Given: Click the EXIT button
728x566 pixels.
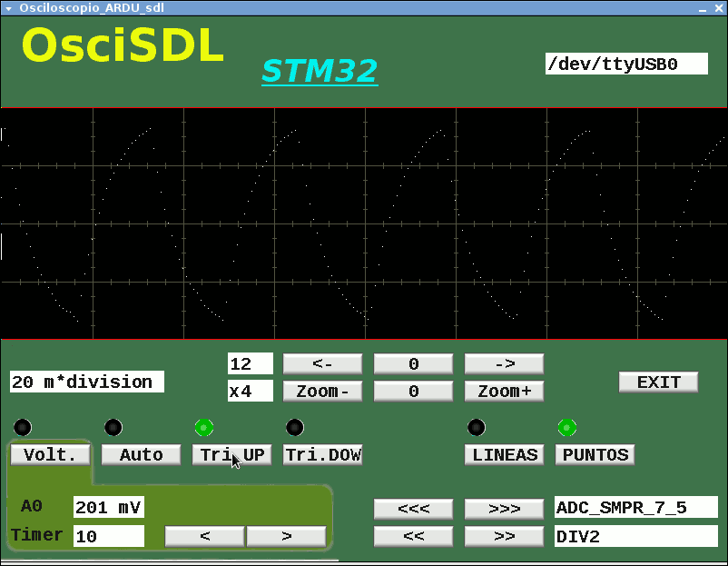Looking at the screenshot, I should [x=658, y=382].
